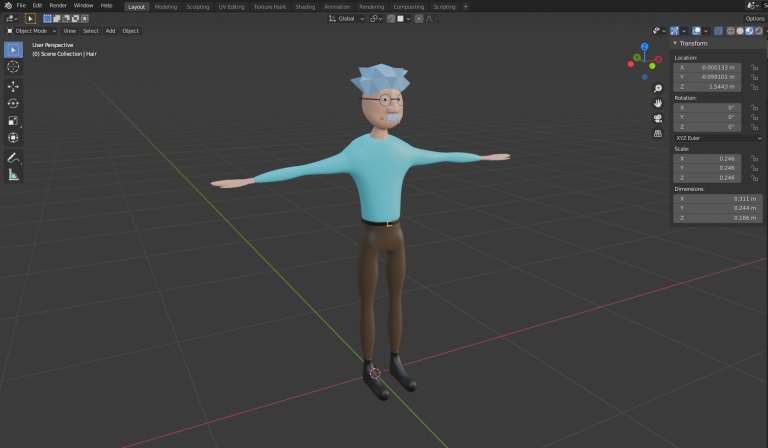Click the zoom view magnifier button
This screenshot has width=768, height=448.
click(x=658, y=88)
